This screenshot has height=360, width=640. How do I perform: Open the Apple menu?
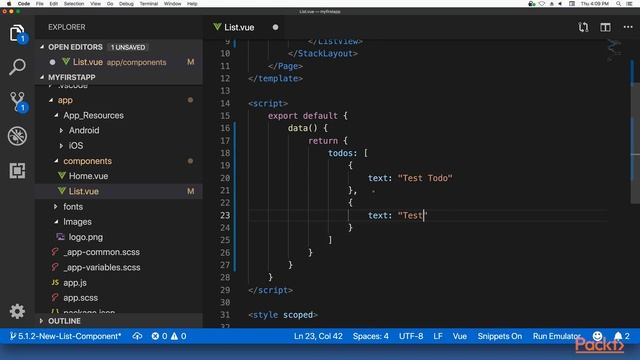click(9, 4)
